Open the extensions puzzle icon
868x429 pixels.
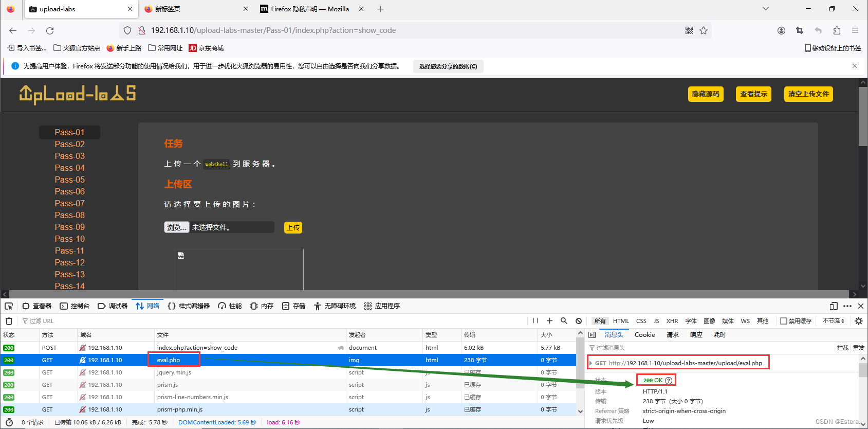tap(837, 30)
